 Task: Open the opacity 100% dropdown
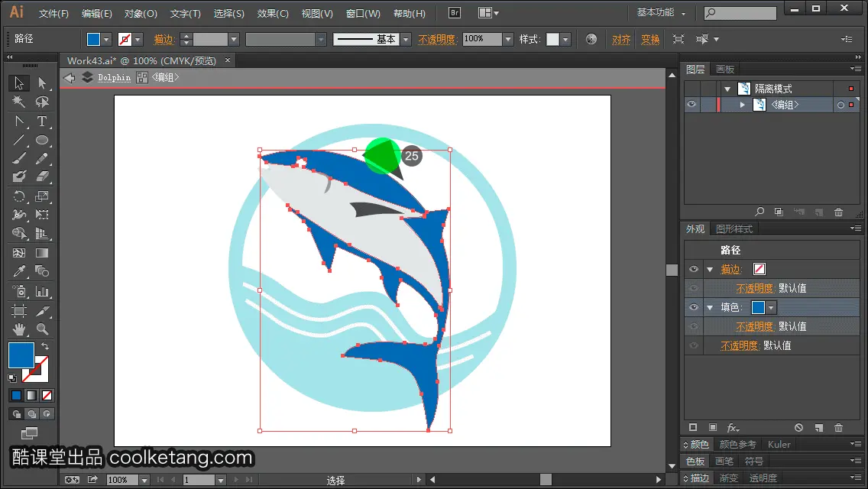click(x=508, y=39)
